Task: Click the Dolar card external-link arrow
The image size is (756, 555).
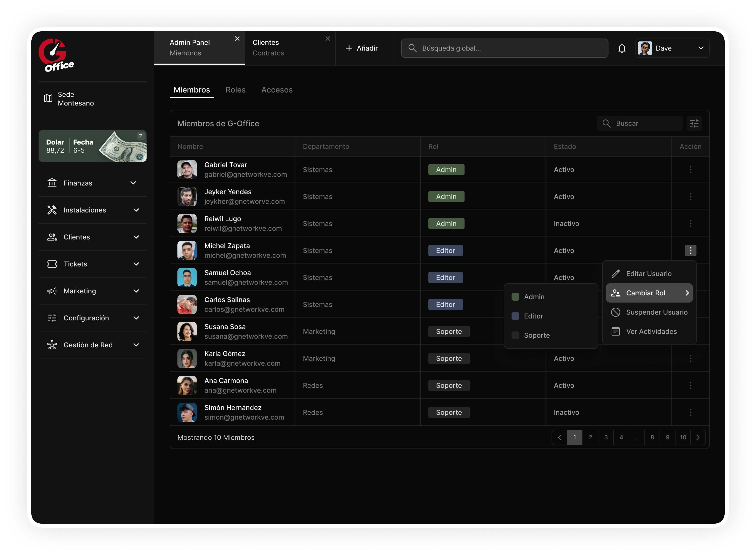Action: (x=141, y=136)
